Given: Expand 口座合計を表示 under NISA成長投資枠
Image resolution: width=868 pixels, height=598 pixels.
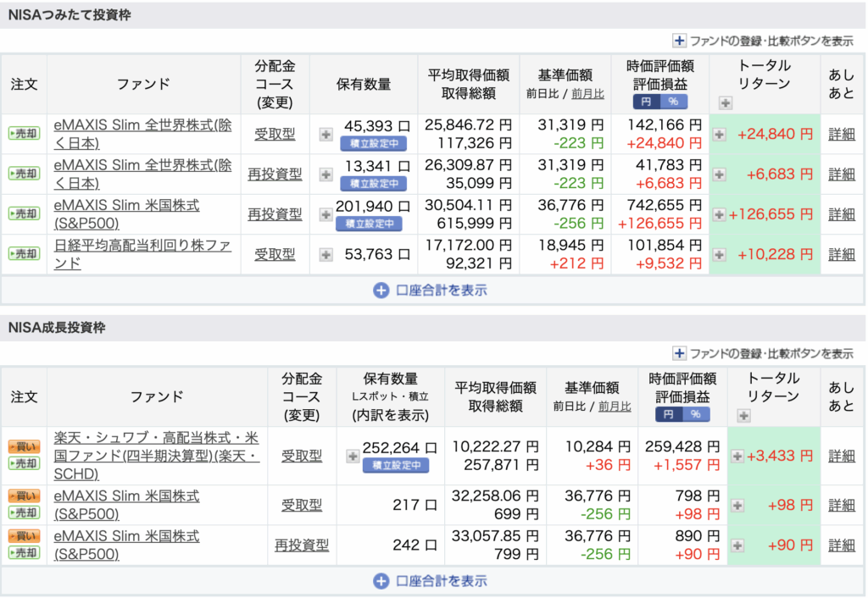Looking at the screenshot, I should tap(432, 581).
